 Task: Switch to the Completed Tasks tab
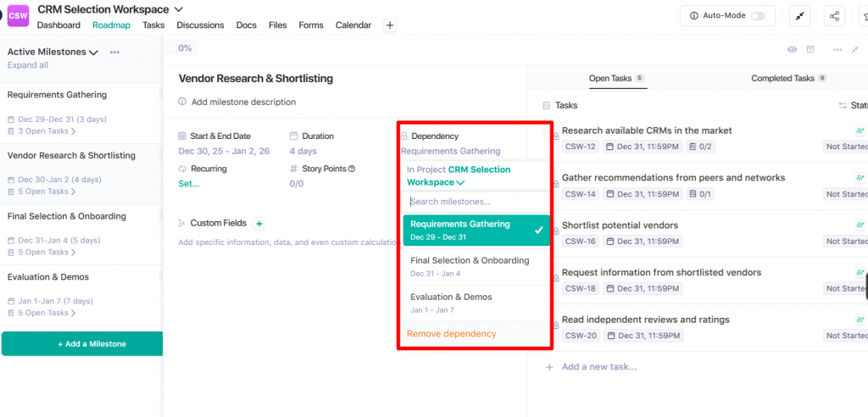click(x=789, y=78)
